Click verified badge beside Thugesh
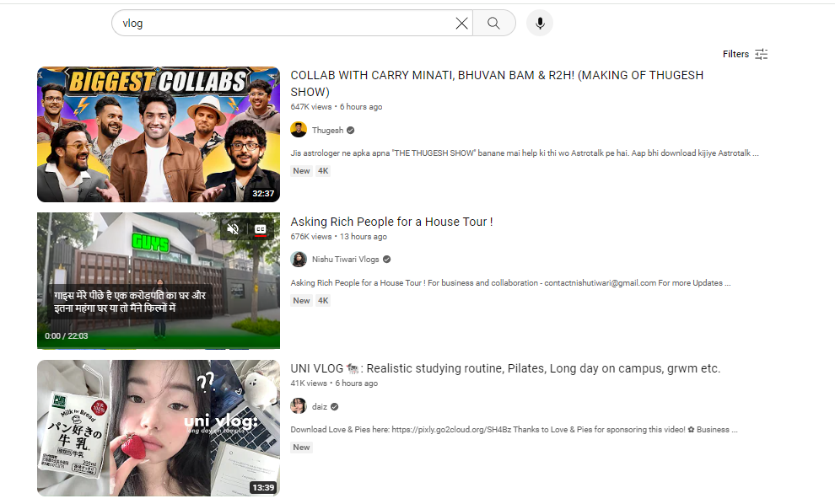Viewport: 835px width, 504px height. point(350,131)
